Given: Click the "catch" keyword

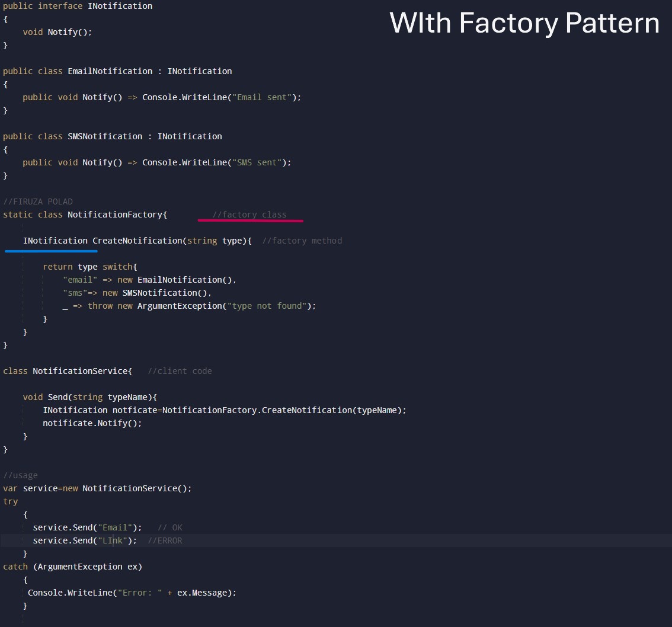Looking at the screenshot, I should [15, 567].
